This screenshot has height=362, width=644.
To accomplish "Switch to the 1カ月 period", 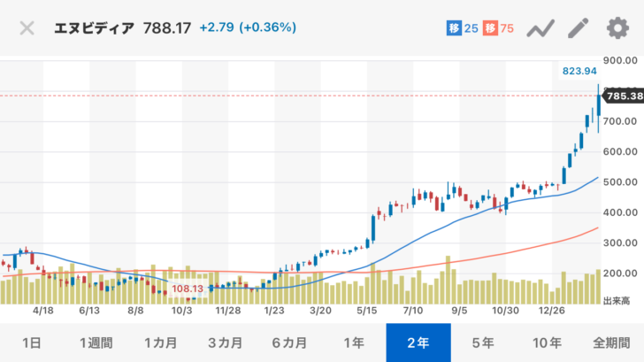I will coord(160,343).
